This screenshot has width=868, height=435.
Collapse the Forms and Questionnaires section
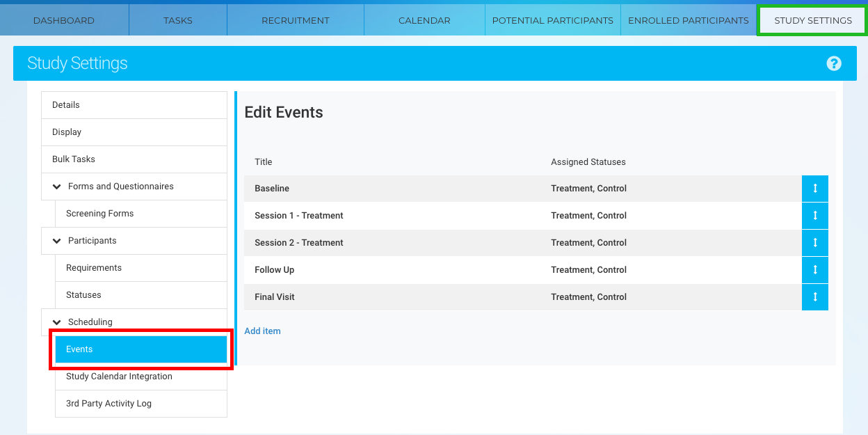tap(57, 187)
